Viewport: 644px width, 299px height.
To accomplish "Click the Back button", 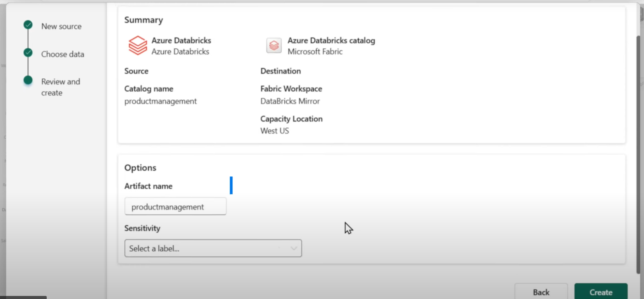I will 541,292.
